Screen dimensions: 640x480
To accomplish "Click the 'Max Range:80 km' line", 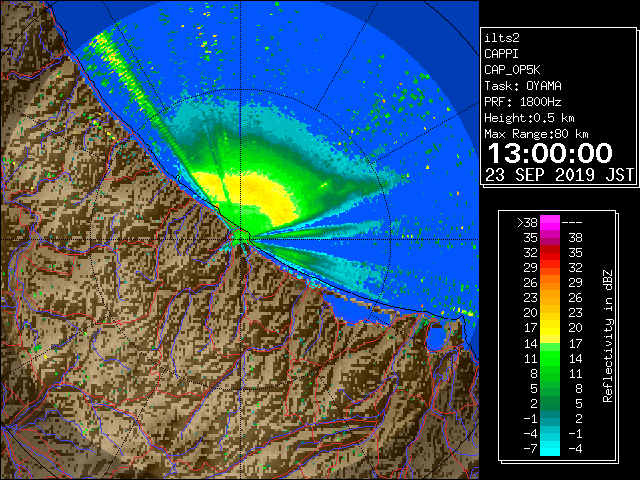I will pos(536,134).
